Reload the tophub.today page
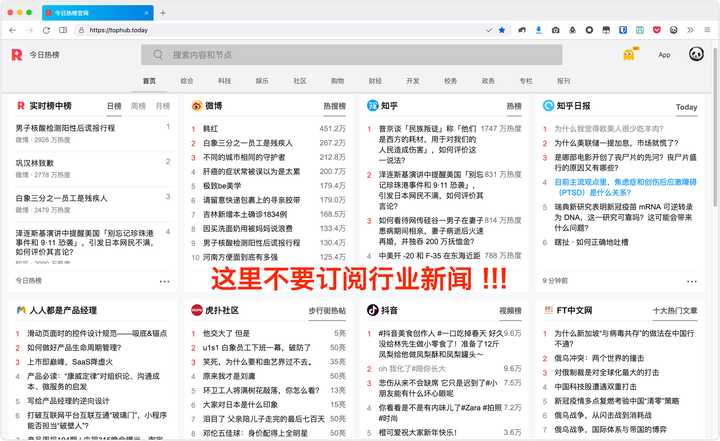The width and height of the screenshot is (720, 441). tap(46, 30)
